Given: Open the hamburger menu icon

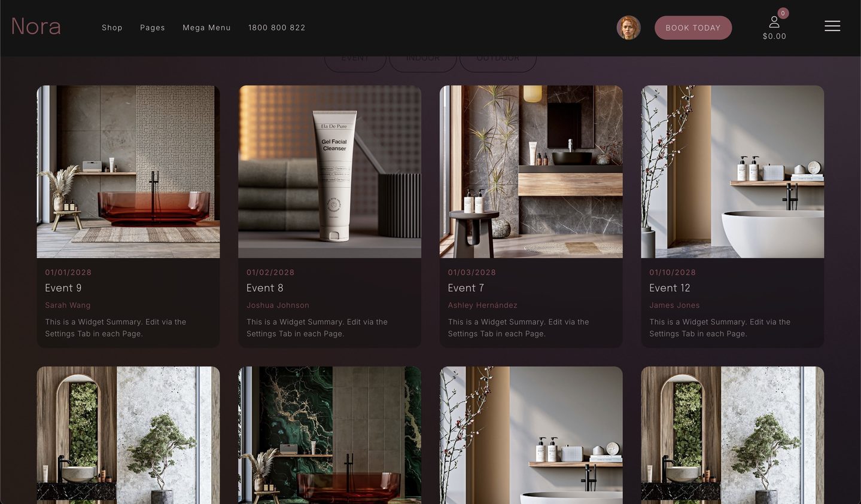Looking at the screenshot, I should [832, 26].
